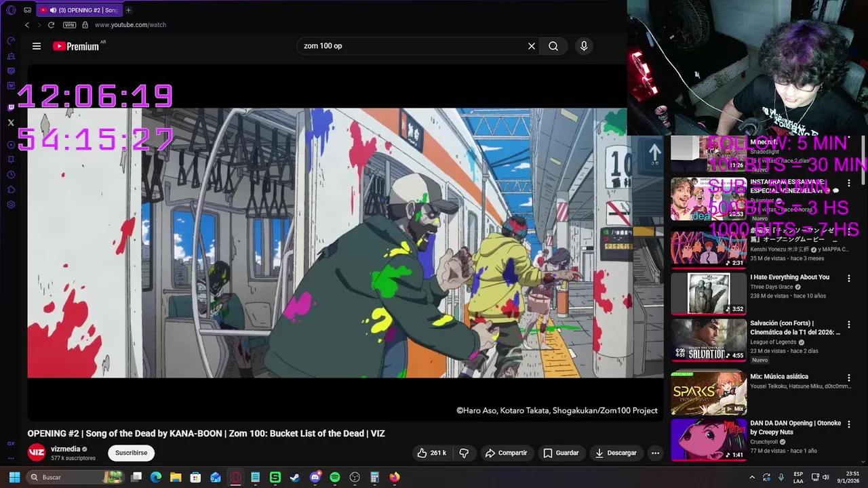
Task: Open Discord from taskbar
Action: click(x=315, y=477)
